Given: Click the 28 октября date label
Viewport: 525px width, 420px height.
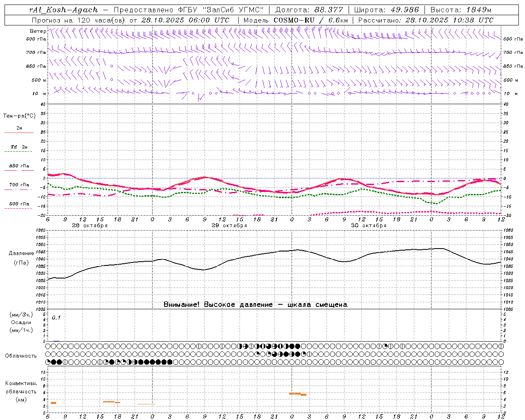Looking at the screenshot, I should click(x=89, y=226).
